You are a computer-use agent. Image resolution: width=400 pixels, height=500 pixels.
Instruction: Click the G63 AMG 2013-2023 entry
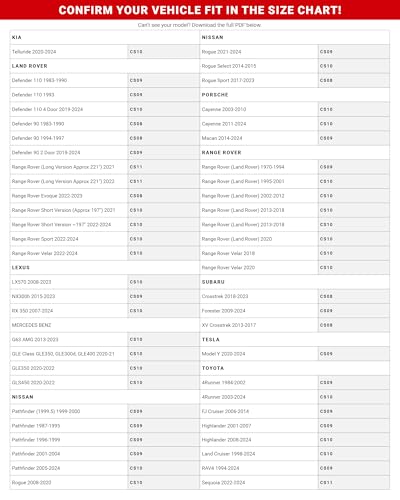point(35,339)
